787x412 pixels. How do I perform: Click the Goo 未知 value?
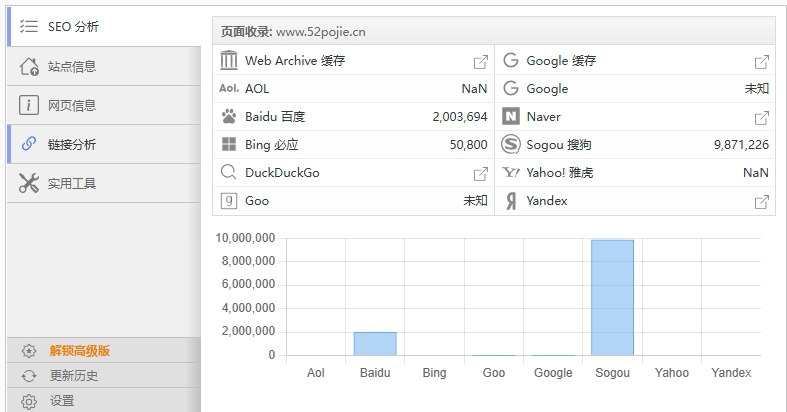pyautogui.click(x=475, y=201)
